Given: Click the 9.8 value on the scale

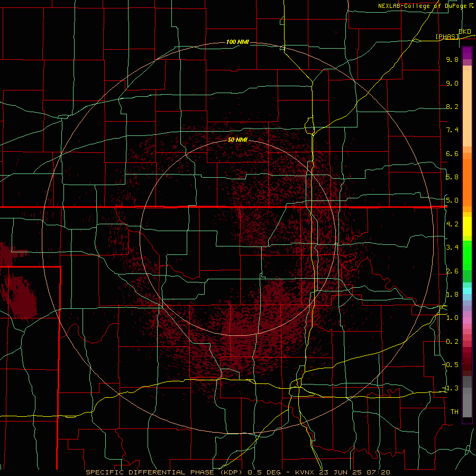Looking at the screenshot, I should point(452,60).
